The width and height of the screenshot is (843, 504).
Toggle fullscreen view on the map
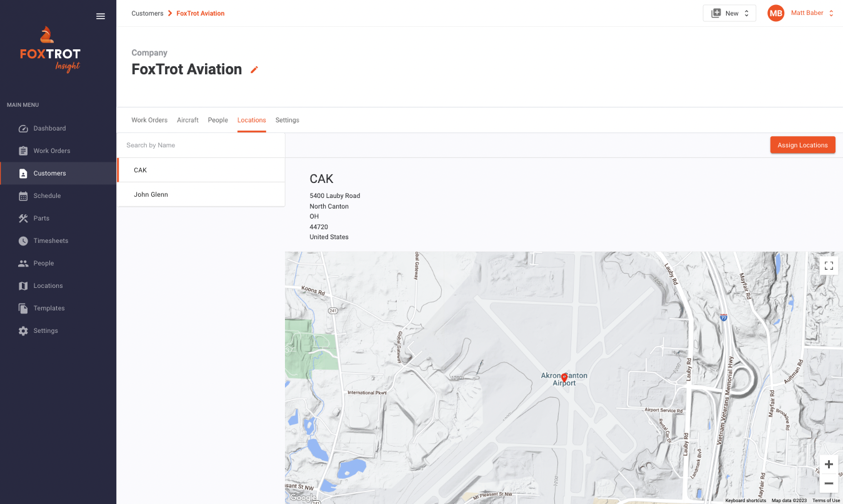click(829, 265)
